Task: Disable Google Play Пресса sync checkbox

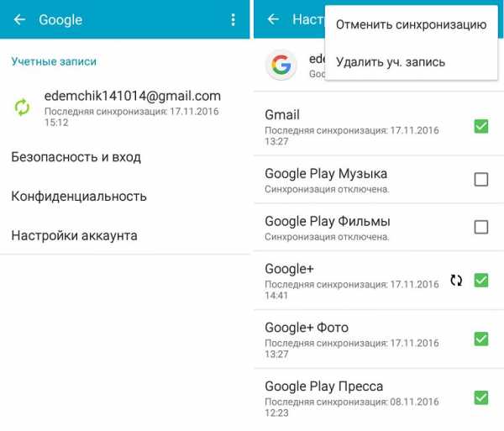Action: point(481,397)
